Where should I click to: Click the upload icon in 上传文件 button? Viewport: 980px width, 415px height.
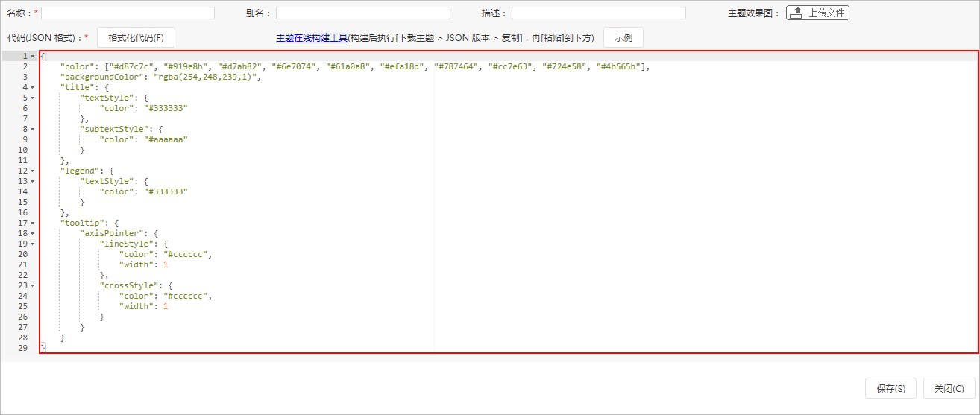click(x=797, y=13)
